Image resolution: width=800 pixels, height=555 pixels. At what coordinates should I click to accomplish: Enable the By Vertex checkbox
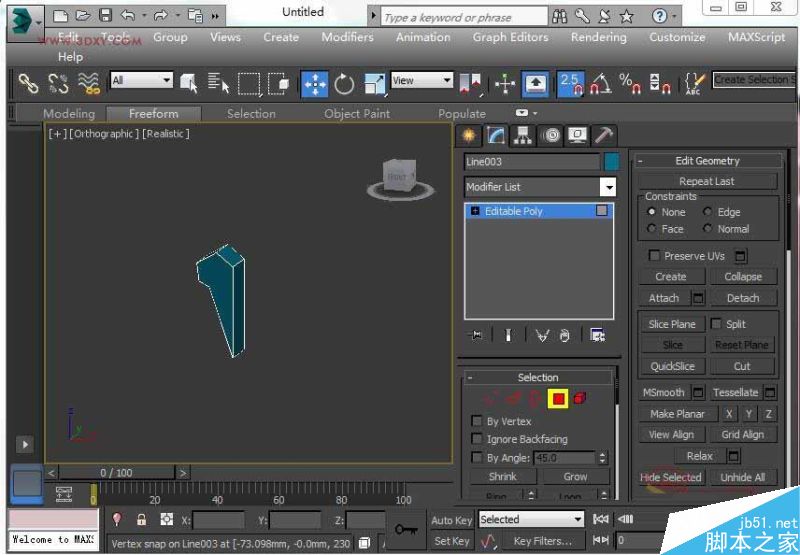point(477,421)
